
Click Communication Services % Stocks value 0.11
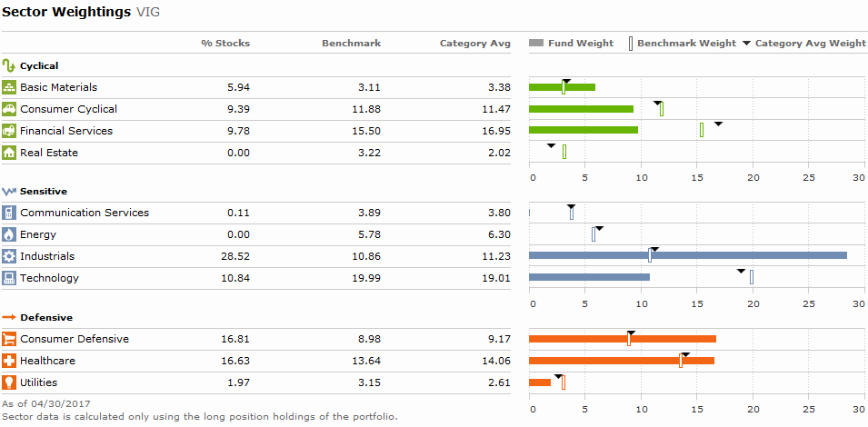pyautogui.click(x=238, y=213)
